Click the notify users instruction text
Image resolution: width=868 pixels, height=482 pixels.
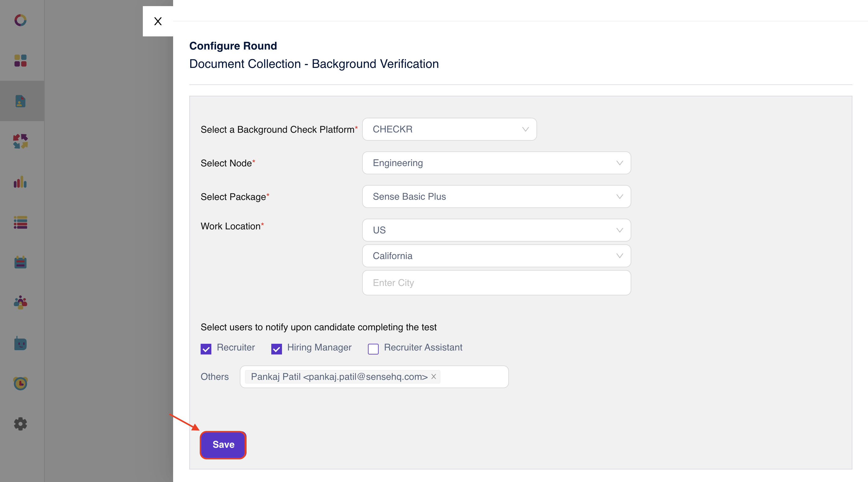(318, 327)
